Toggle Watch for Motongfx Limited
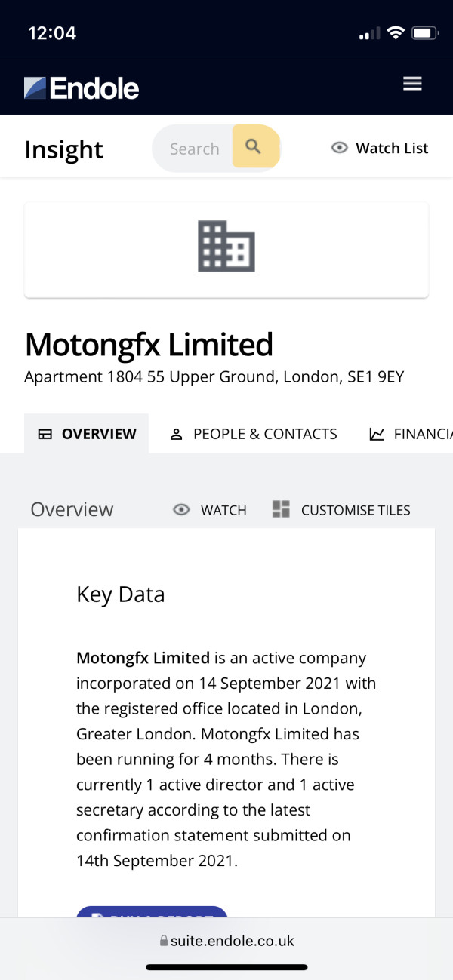 [210, 510]
